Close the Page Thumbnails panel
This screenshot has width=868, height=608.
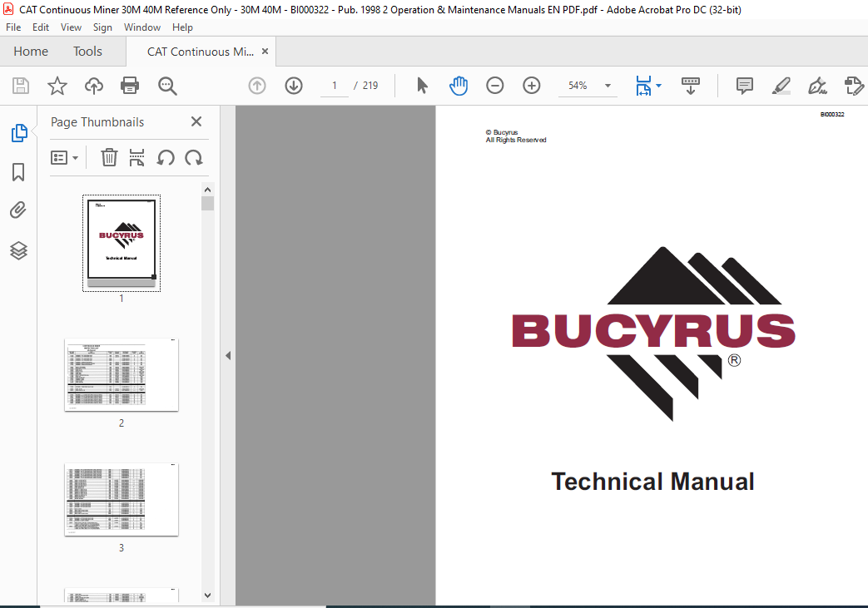pyautogui.click(x=196, y=121)
